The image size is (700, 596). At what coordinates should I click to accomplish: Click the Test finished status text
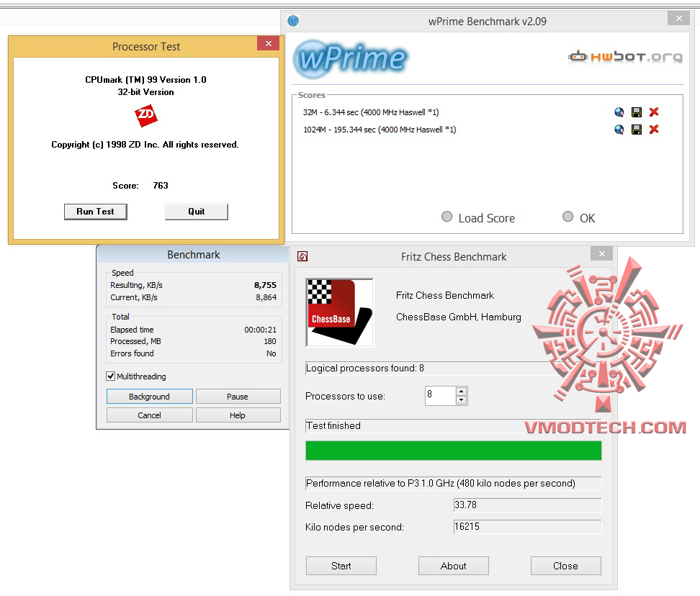333,425
